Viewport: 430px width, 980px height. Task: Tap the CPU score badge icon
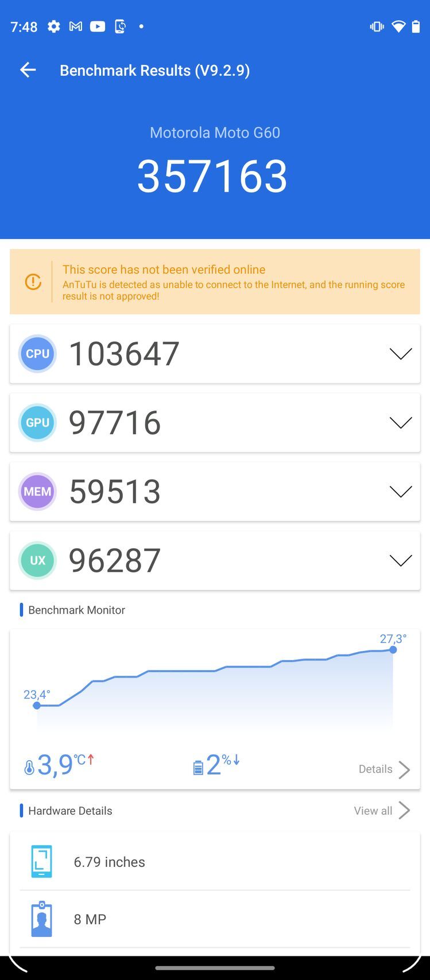pyautogui.click(x=37, y=354)
